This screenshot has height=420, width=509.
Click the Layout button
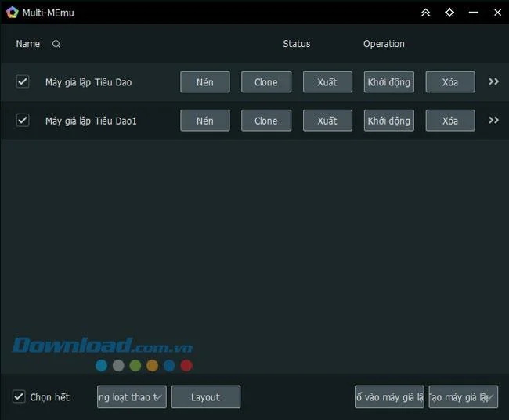pyautogui.click(x=206, y=397)
